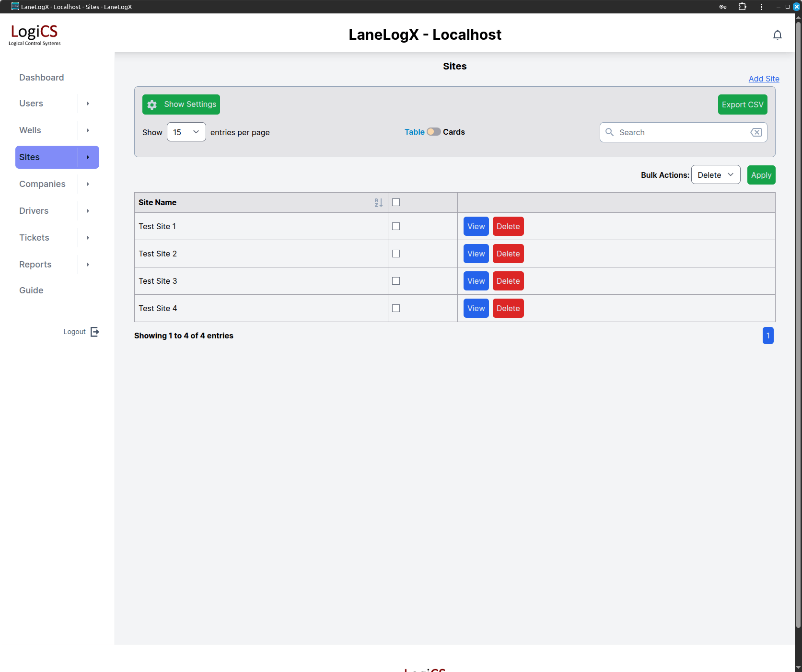
Task: Open the entries per page dropdown
Action: click(x=186, y=132)
